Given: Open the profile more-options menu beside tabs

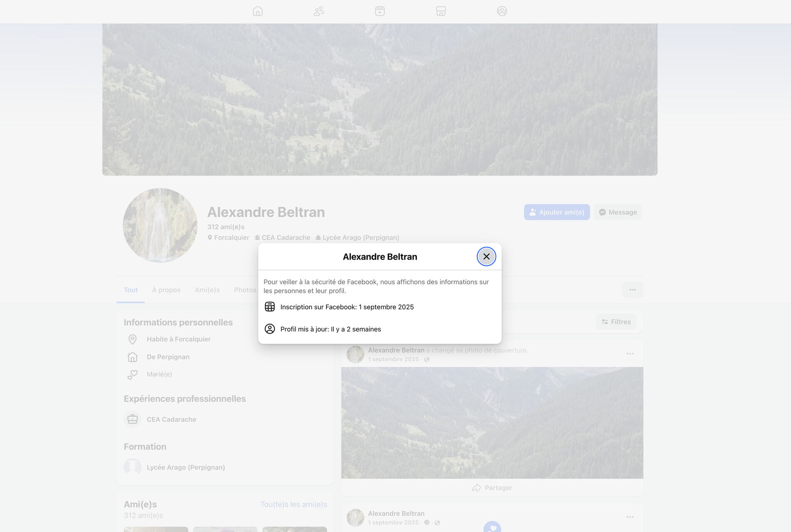Looking at the screenshot, I should coord(632,290).
